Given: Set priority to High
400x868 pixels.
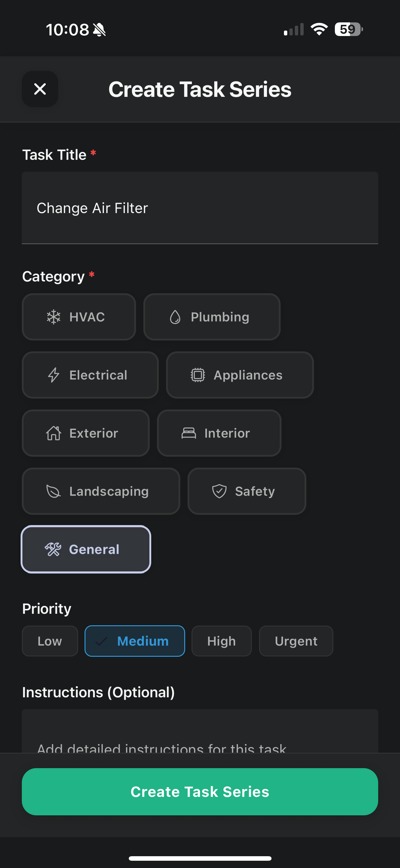Looking at the screenshot, I should coord(221,641).
